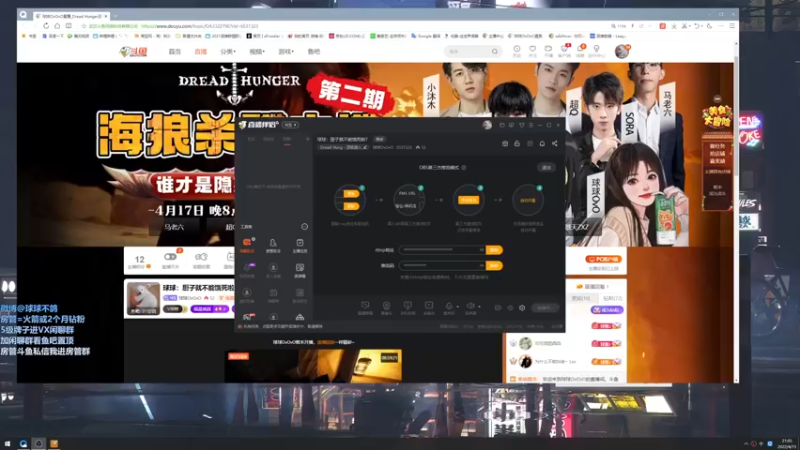This screenshot has height=450, width=800.
Task: Click the record icon left of the eye icon
Action: (x=497, y=308)
